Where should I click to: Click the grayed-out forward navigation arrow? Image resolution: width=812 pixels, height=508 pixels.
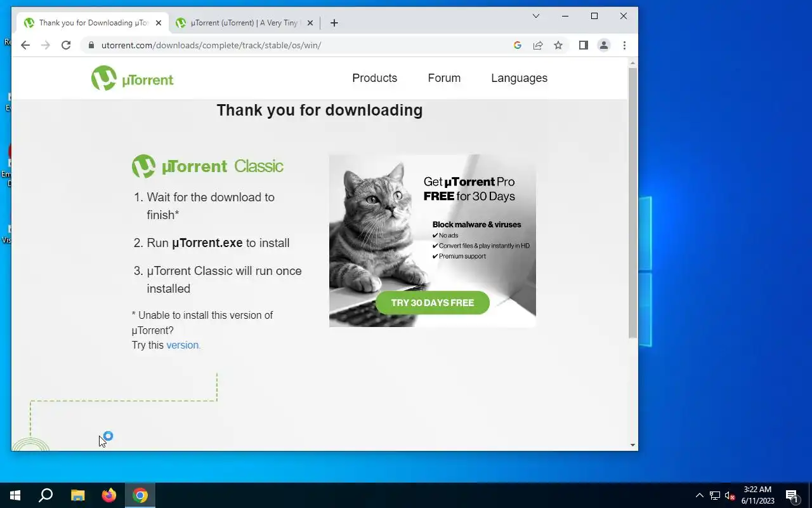click(46, 45)
